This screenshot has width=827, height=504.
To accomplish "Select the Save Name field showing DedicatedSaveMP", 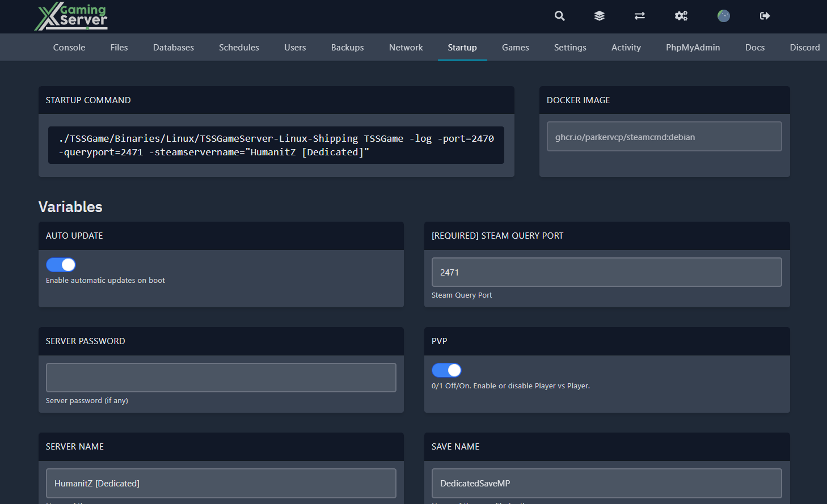I will point(606,483).
